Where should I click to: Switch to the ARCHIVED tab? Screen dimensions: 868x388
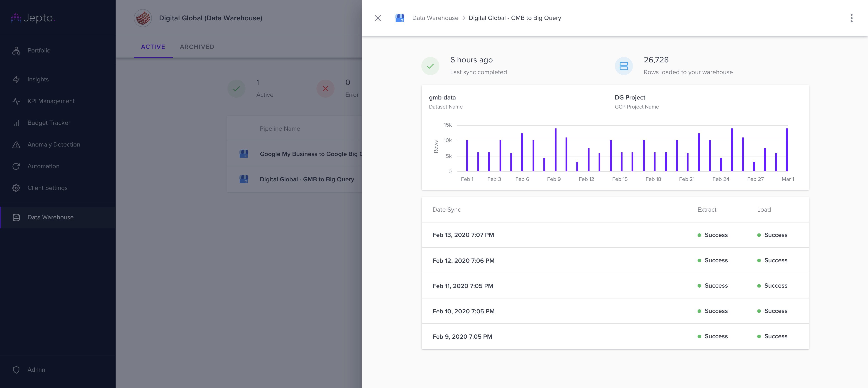(197, 47)
